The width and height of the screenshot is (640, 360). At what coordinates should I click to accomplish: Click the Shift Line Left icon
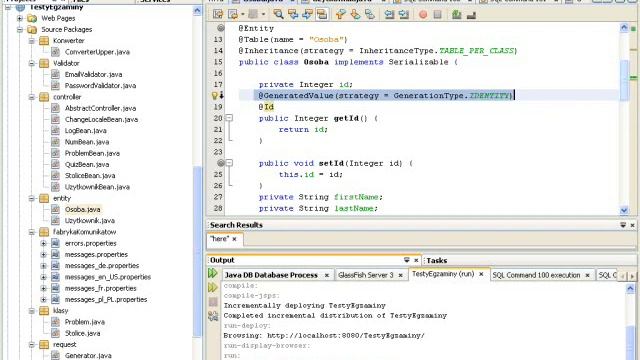[389, 15]
